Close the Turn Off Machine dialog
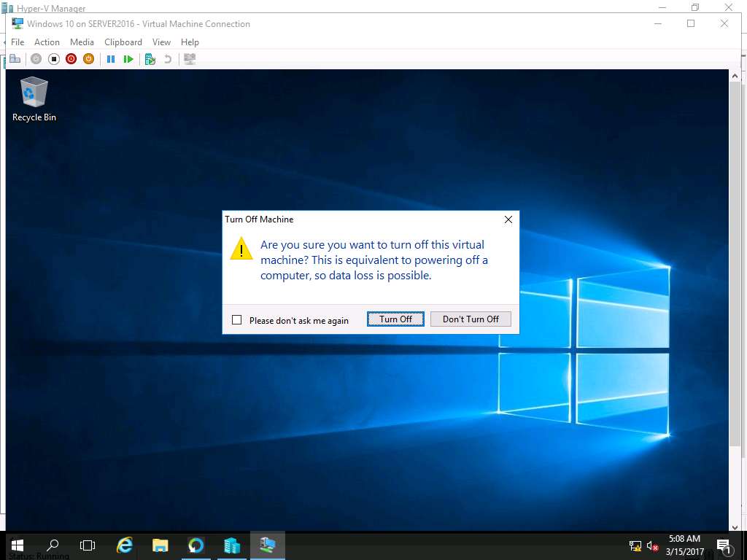The width and height of the screenshot is (747, 560). tap(508, 219)
